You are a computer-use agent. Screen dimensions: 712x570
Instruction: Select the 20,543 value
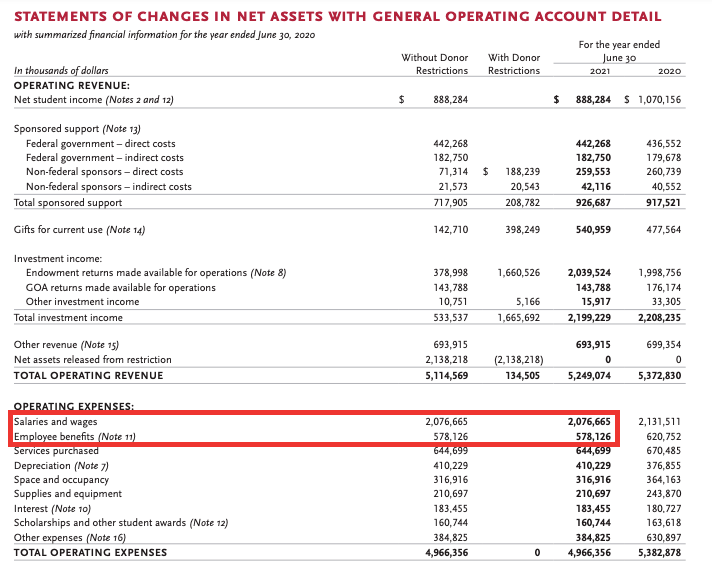(525, 187)
